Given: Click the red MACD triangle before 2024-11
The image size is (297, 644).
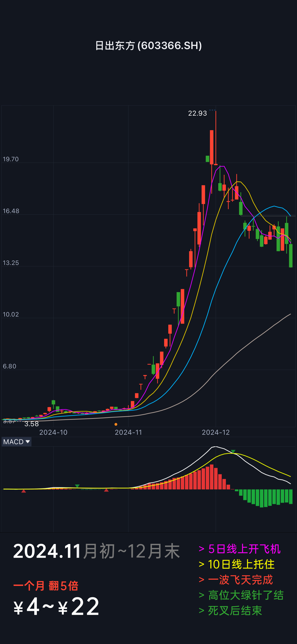Looking at the screenshot, I should [x=106, y=490].
